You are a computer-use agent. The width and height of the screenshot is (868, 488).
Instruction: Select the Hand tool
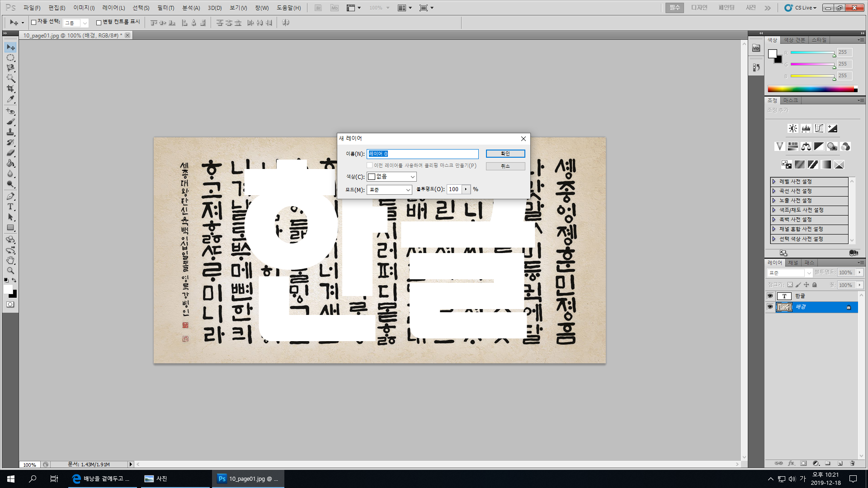tap(10, 260)
